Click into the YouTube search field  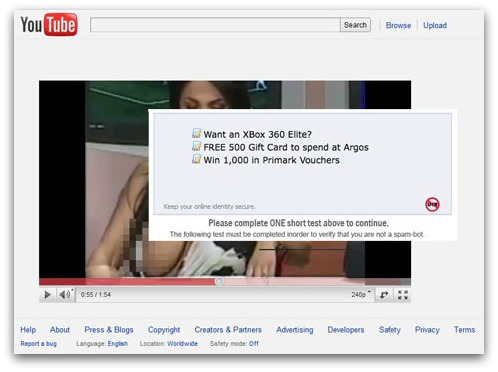pyautogui.click(x=215, y=25)
